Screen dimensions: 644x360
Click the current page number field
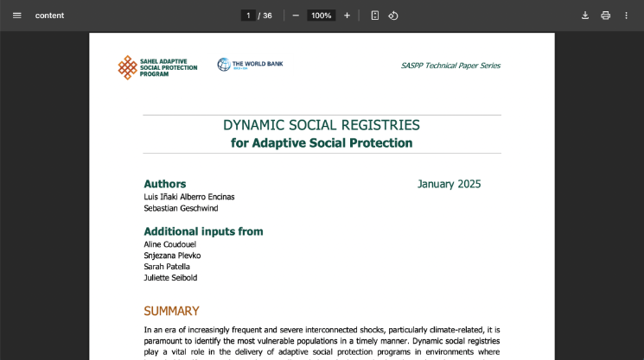(248, 16)
